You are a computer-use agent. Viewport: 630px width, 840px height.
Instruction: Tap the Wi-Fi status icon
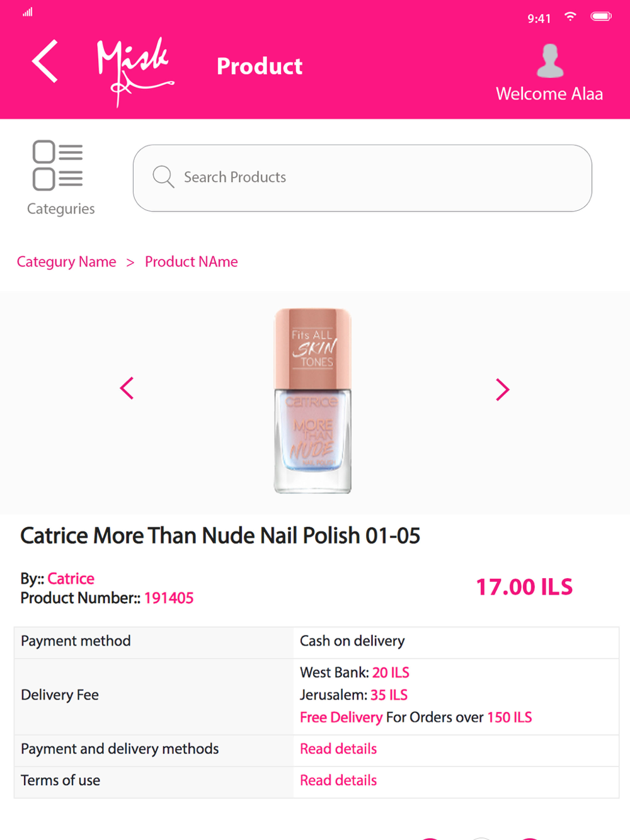570,17
